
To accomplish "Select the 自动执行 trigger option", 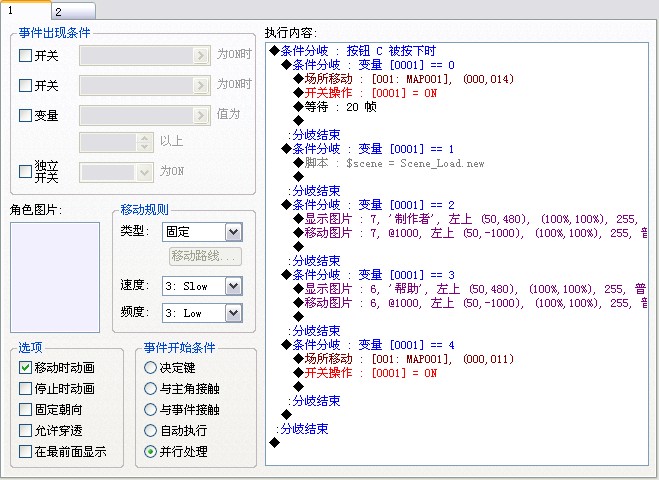I will click(x=150, y=430).
